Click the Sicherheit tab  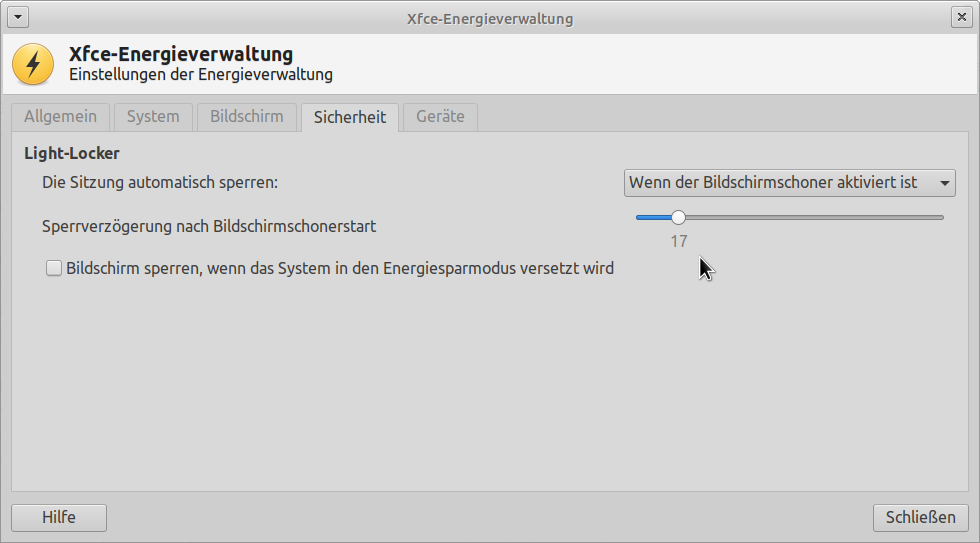coord(349,117)
